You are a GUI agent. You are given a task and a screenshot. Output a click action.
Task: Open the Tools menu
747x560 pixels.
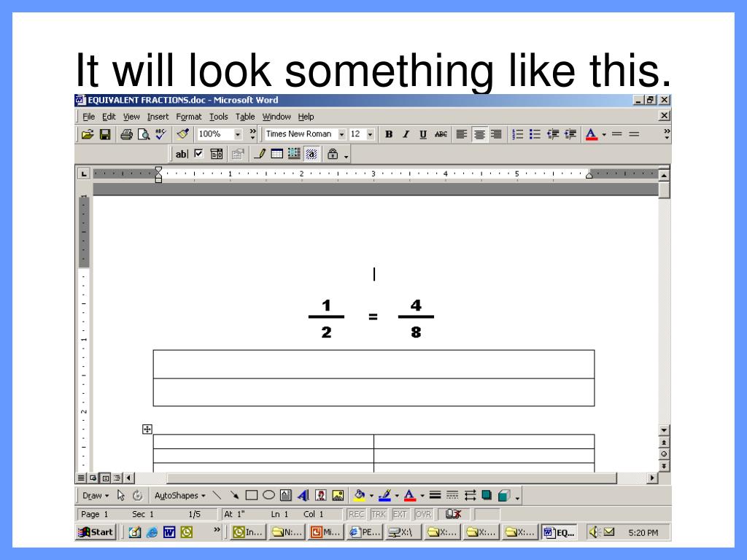pos(219,117)
